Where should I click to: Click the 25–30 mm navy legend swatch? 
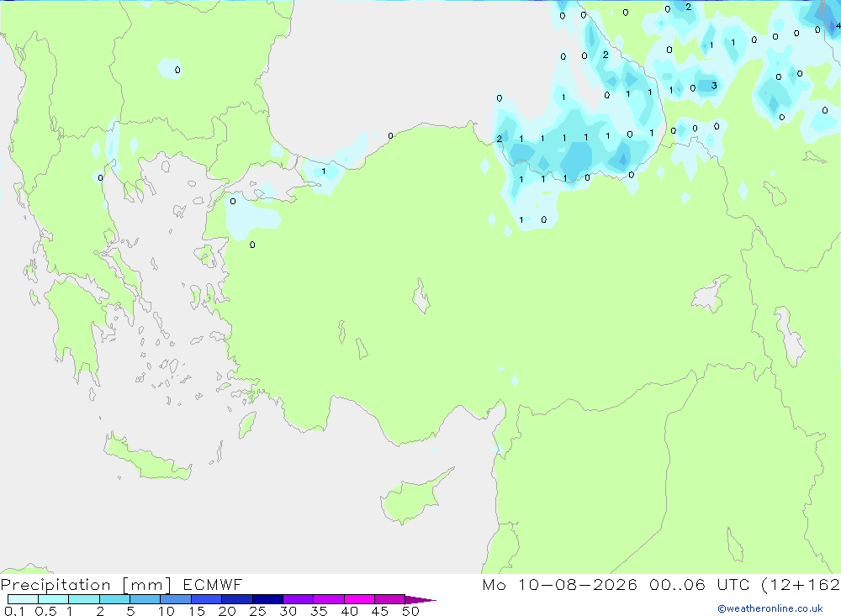[267, 599]
